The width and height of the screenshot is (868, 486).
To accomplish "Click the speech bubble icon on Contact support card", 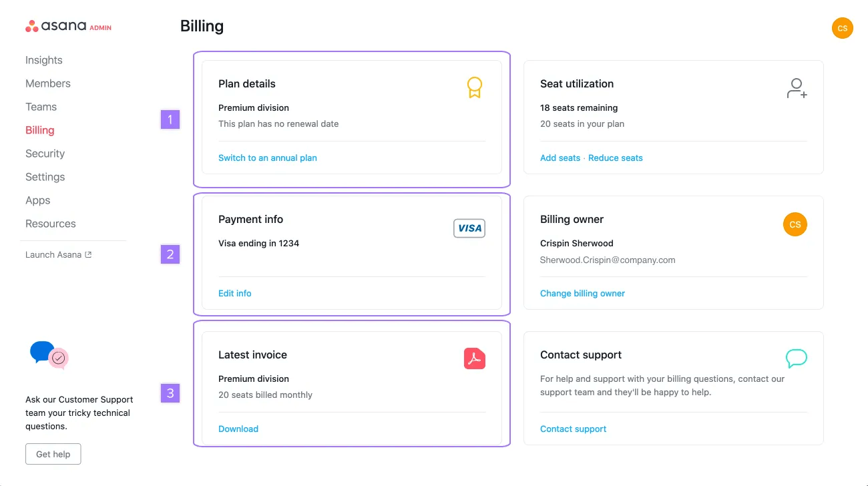I will 796,358.
